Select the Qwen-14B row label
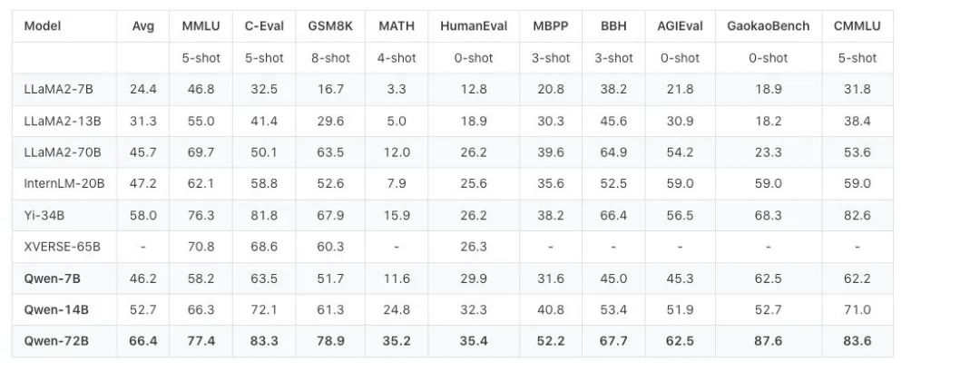Viewport: 980px width, 371px height. 56,309
